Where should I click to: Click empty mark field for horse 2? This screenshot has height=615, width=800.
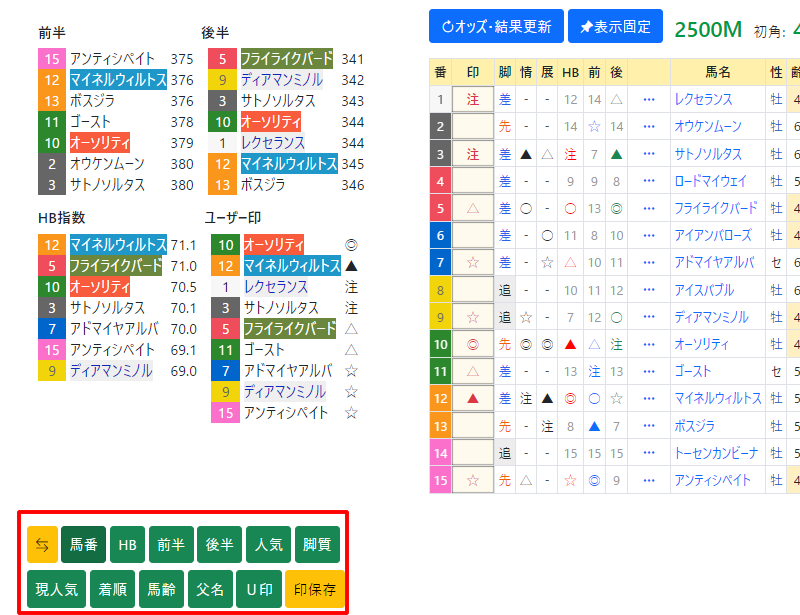(473, 127)
